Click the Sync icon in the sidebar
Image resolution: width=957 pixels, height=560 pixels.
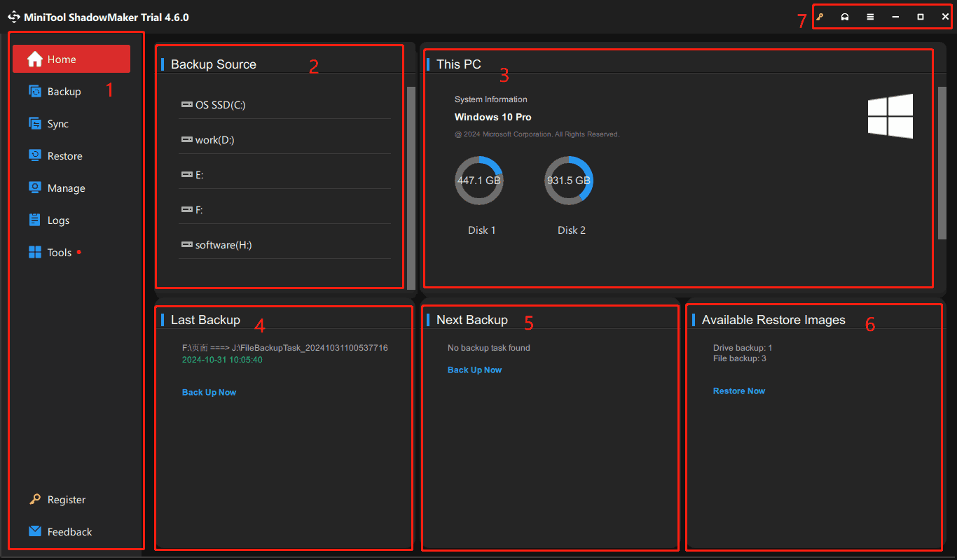pos(35,123)
